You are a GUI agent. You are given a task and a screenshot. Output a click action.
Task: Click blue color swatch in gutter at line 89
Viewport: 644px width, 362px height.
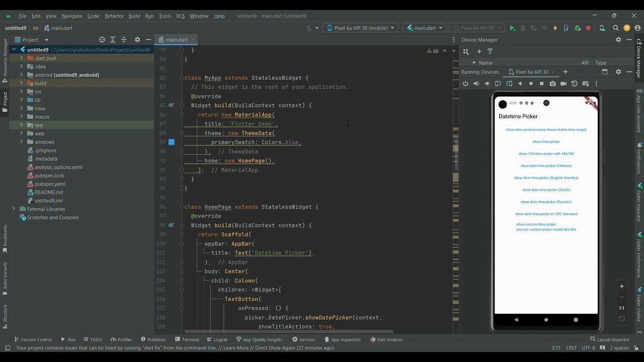(x=171, y=142)
